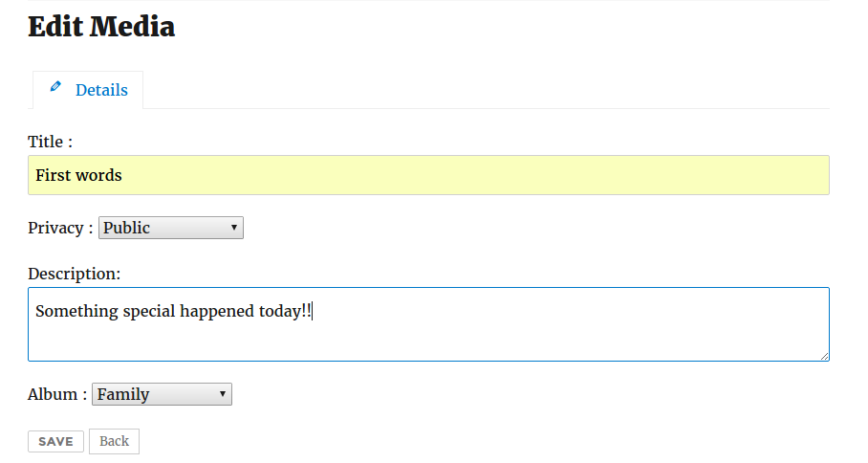Expand the Album dropdown showing Family
Image resolution: width=868 pixels, height=463 pixels.
(x=161, y=394)
